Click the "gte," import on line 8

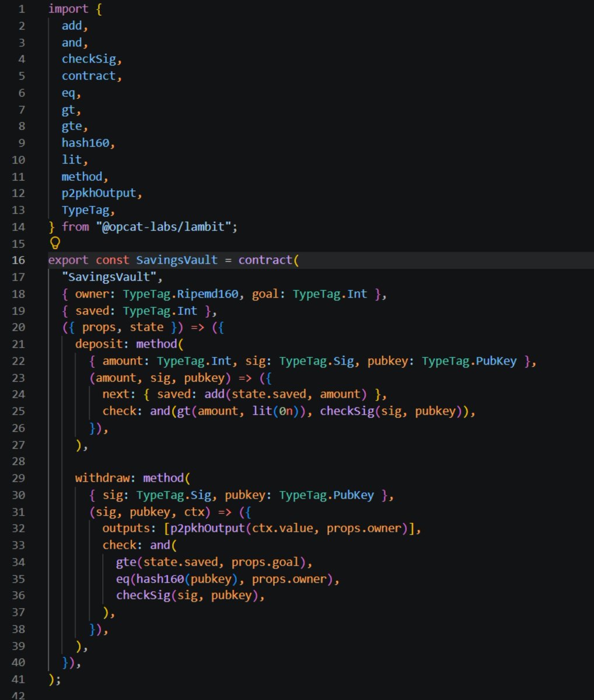[75, 126]
